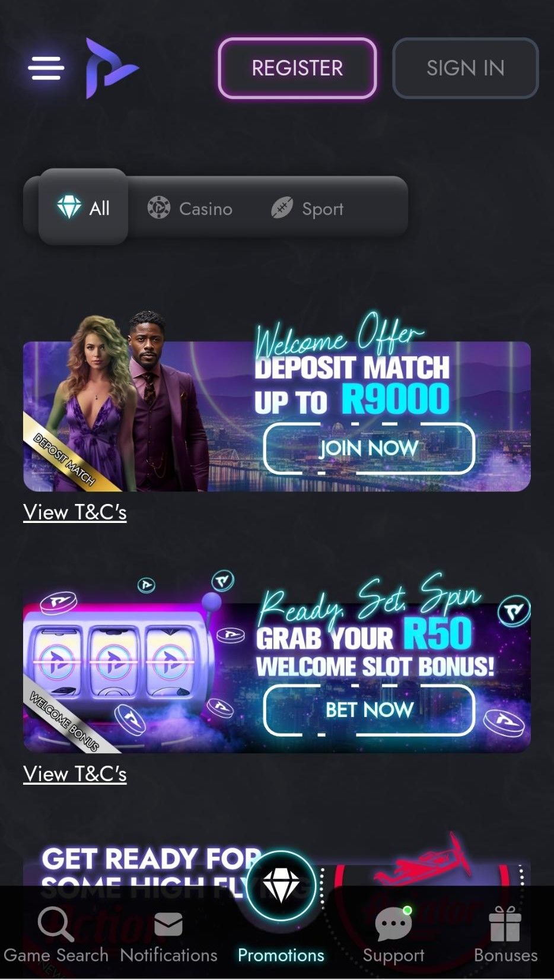Click the SIGN IN button

466,68
